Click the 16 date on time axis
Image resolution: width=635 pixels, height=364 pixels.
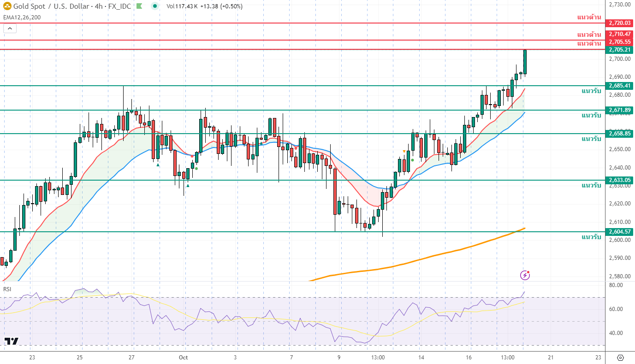click(x=469, y=358)
